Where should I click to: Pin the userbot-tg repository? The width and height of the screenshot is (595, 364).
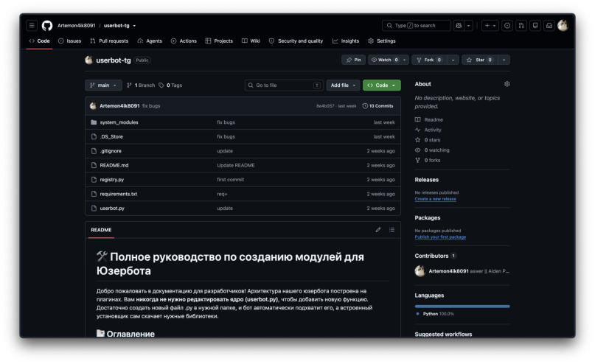(x=354, y=60)
